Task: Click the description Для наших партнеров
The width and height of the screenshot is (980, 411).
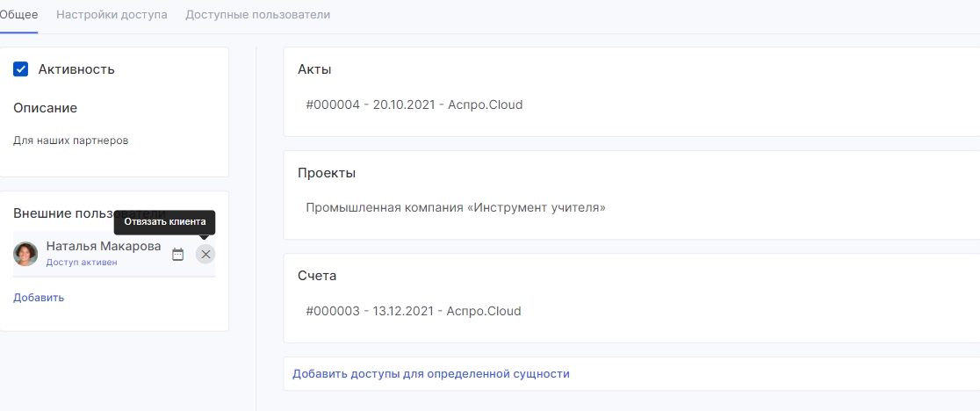Action: pyautogui.click(x=70, y=141)
